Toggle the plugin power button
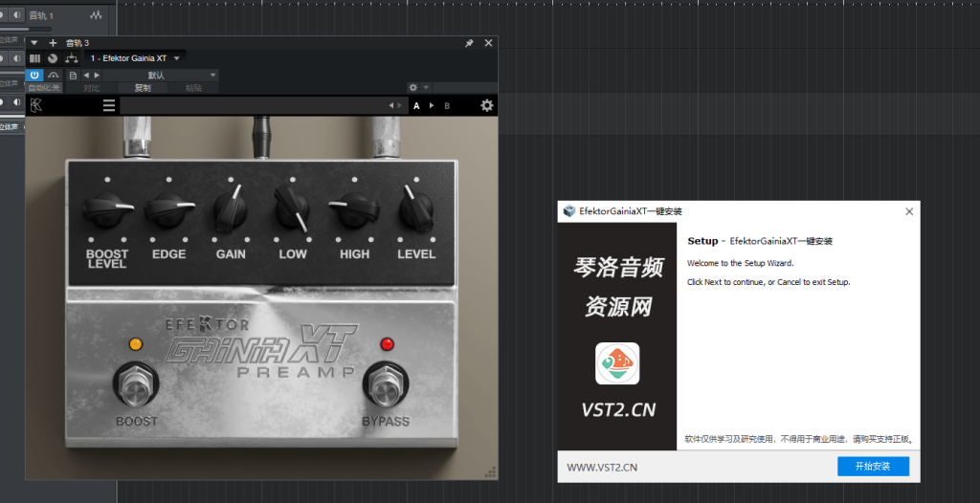This screenshot has width=980, height=503. (34, 75)
